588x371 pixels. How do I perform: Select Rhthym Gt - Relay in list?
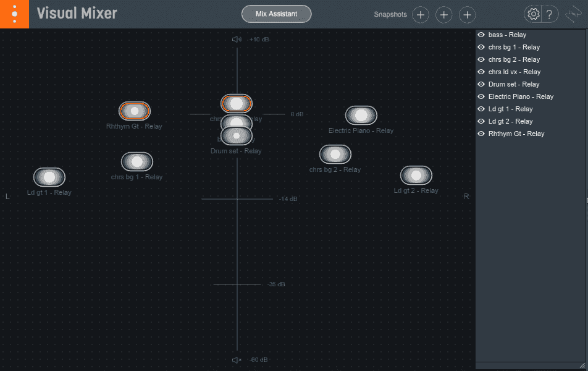516,134
